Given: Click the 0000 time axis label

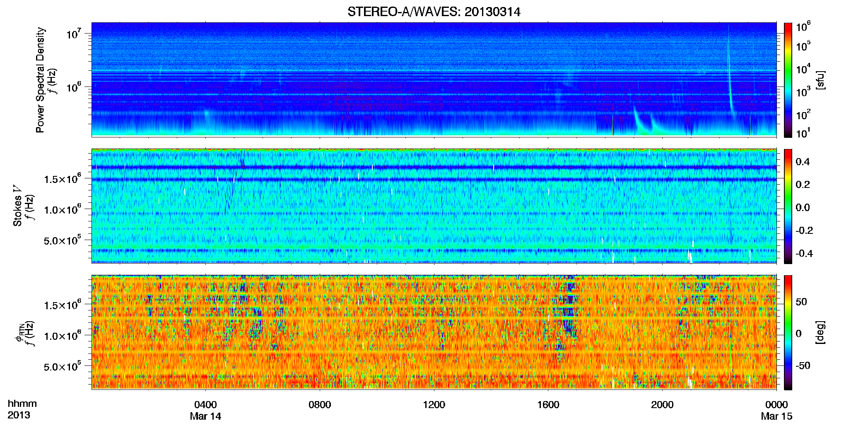Looking at the screenshot, I should click(x=776, y=404).
